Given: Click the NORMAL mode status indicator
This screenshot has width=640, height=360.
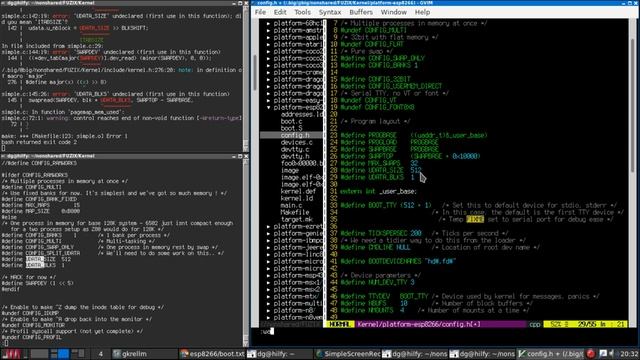Looking at the screenshot, I should click(x=340, y=324).
